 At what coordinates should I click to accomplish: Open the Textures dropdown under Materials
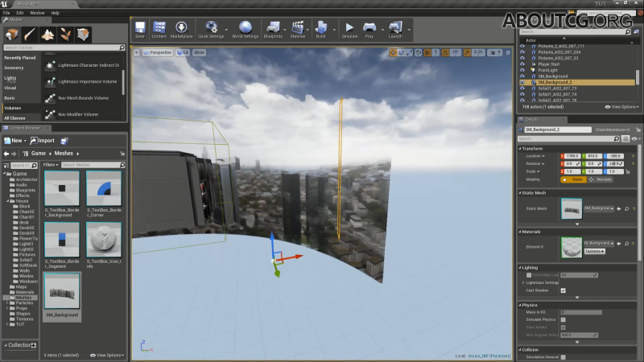click(x=594, y=251)
